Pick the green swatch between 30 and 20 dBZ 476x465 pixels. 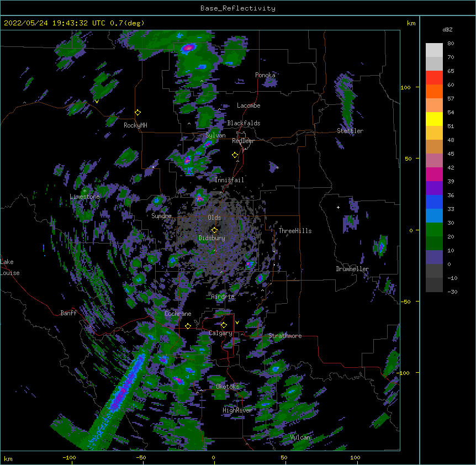click(434, 230)
